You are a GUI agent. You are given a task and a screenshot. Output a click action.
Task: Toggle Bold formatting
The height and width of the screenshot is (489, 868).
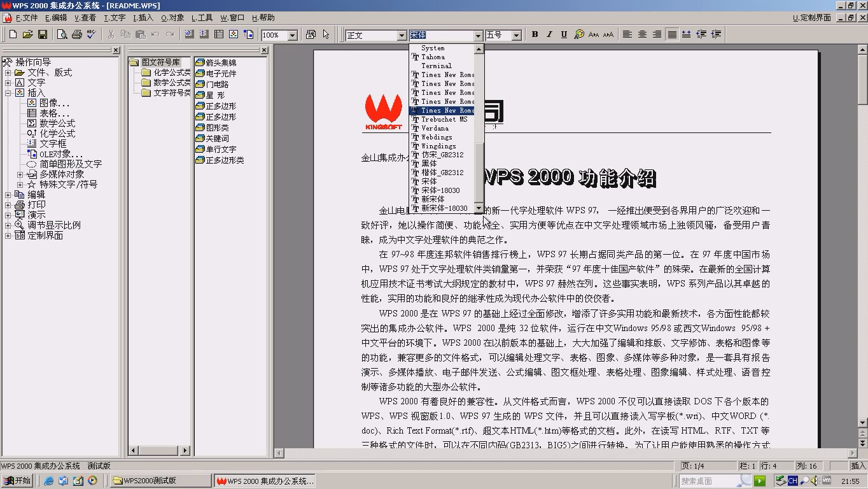point(535,34)
